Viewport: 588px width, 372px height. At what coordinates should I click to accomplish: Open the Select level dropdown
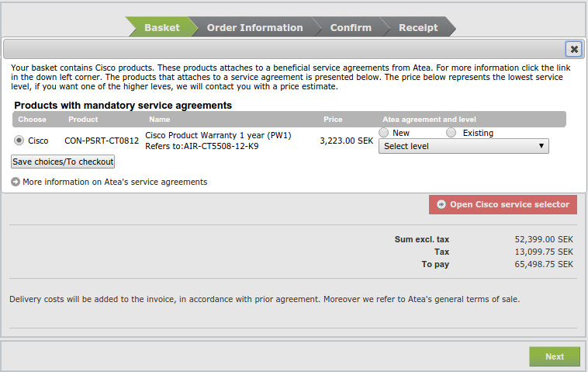(464, 146)
